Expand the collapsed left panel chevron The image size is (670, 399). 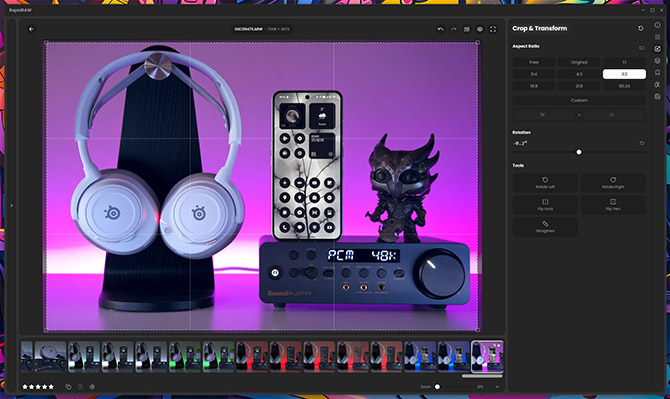[12, 205]
